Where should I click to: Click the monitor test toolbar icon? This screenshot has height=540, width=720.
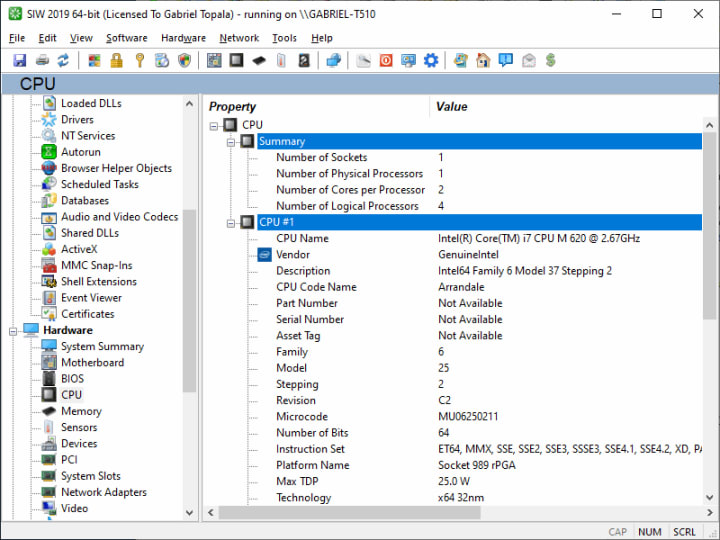pyautogui.click(x=408, y=60)
